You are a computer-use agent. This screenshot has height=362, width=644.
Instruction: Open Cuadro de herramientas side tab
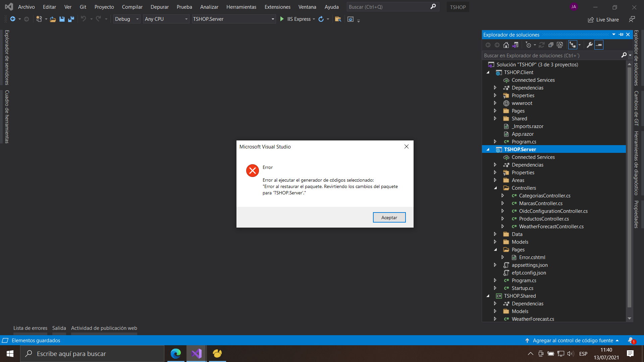7,117
